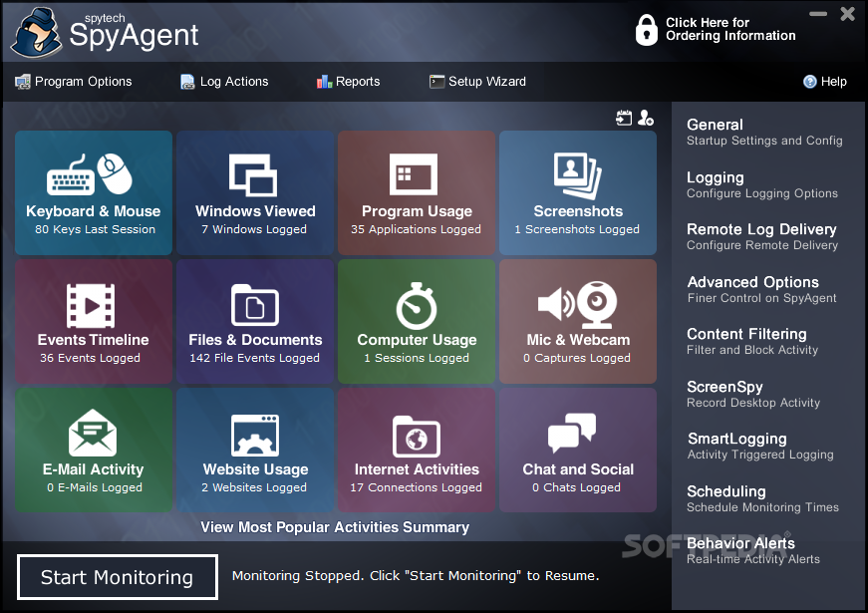Click the user filter icon above tiles
Screen dimensions: 868x613
coord(646,118)
